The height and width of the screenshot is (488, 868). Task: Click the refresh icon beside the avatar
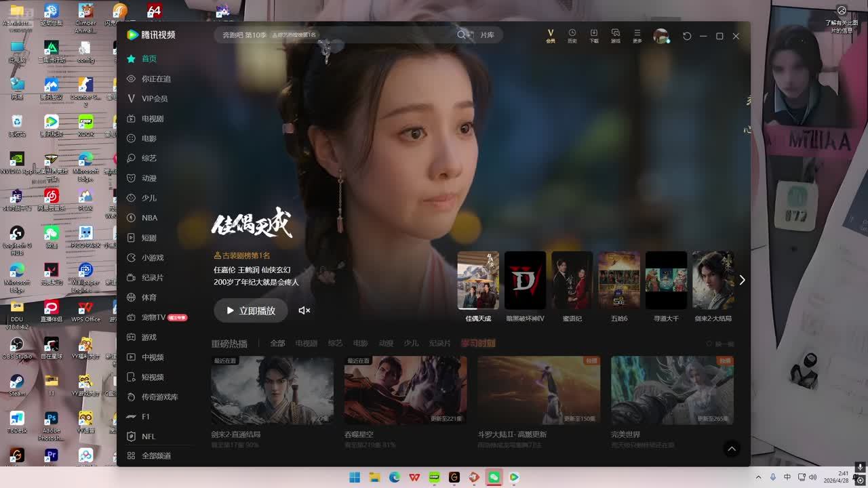[687, 36]
